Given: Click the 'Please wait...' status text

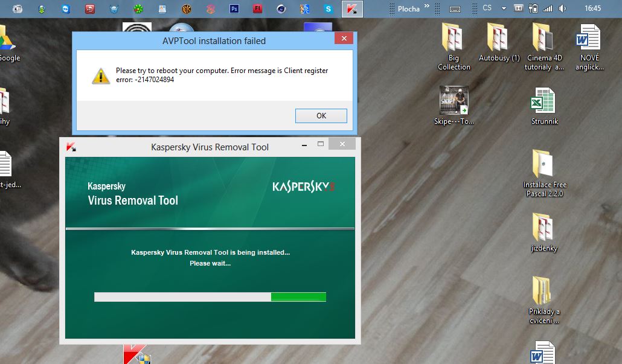Looking at the screenshot, I should pyautogui.click(x=210, y=263).
